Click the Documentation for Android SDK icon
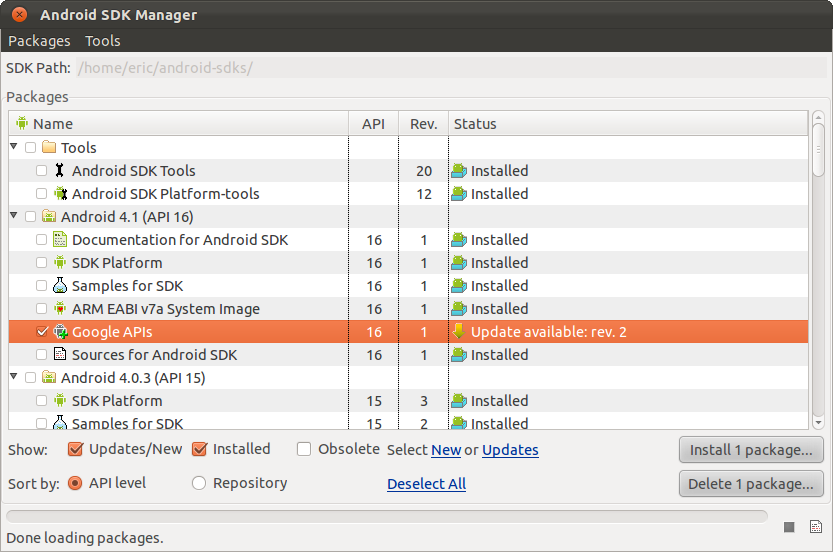This screenshot has height=552, width=833. pyautogui.click(x=60, y=240)
